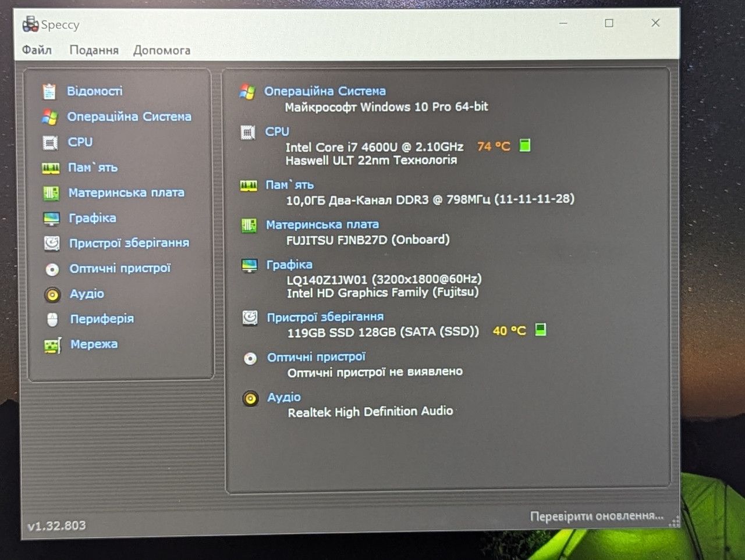
Task: Click Оптичні пристрої не виявлено text
Action: pos(375,372)
